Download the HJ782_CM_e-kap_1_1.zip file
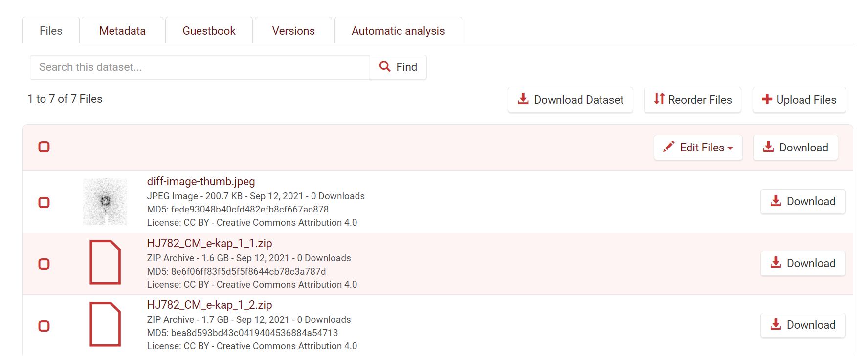Screen dimensions: 868x360 (x=803, y=263)
